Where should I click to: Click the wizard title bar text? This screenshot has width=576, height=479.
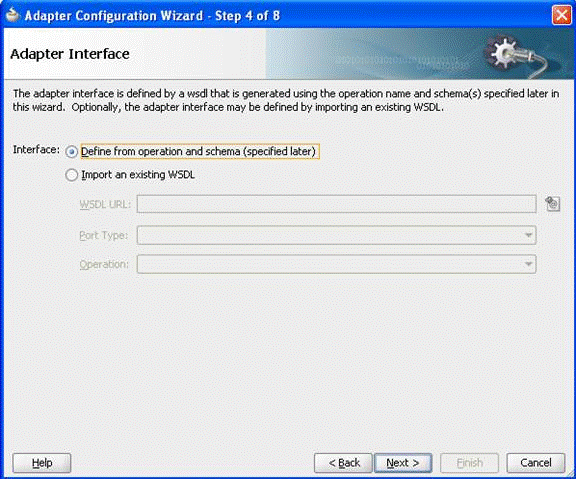click(152, 15)
